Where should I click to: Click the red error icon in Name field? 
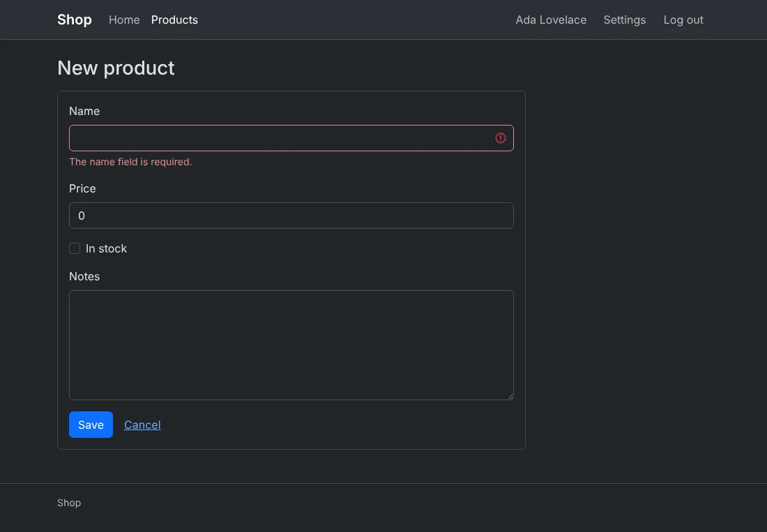tap(501, 138)
